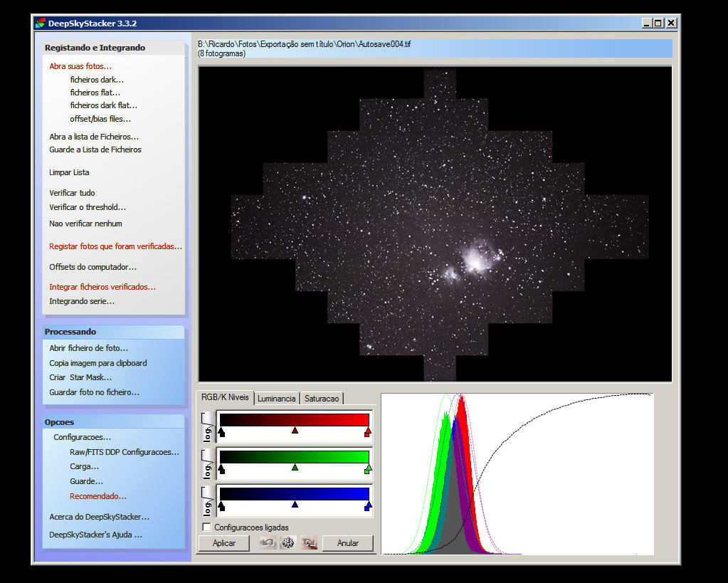Click Abra a lista de Ficheiros
Screen dimensions: 728x583
pos(94,137)
